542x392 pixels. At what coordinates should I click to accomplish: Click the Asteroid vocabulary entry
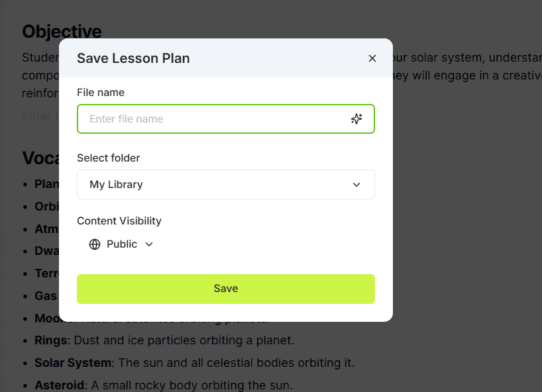click(164, 385)
